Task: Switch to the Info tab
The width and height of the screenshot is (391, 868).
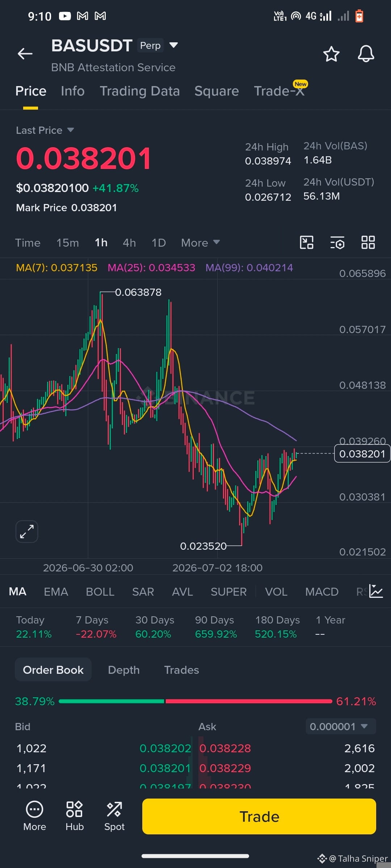Action: (x=73, y=91)
